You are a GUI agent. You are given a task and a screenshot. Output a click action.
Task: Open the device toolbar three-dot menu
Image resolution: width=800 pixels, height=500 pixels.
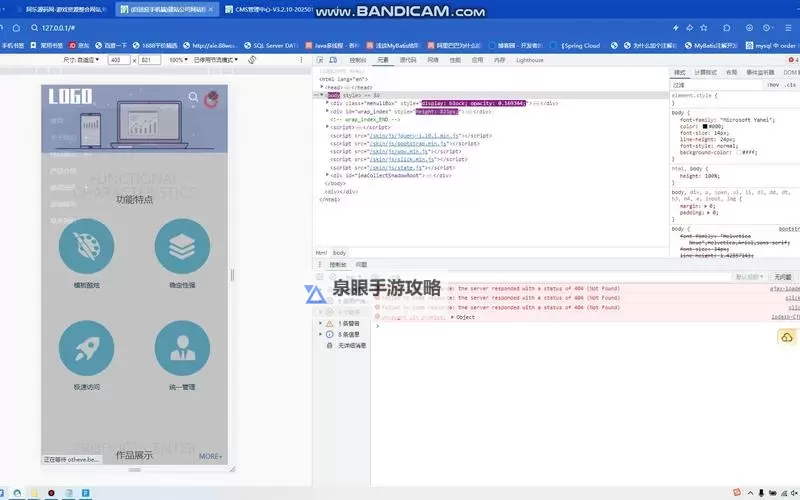[302, 60]
